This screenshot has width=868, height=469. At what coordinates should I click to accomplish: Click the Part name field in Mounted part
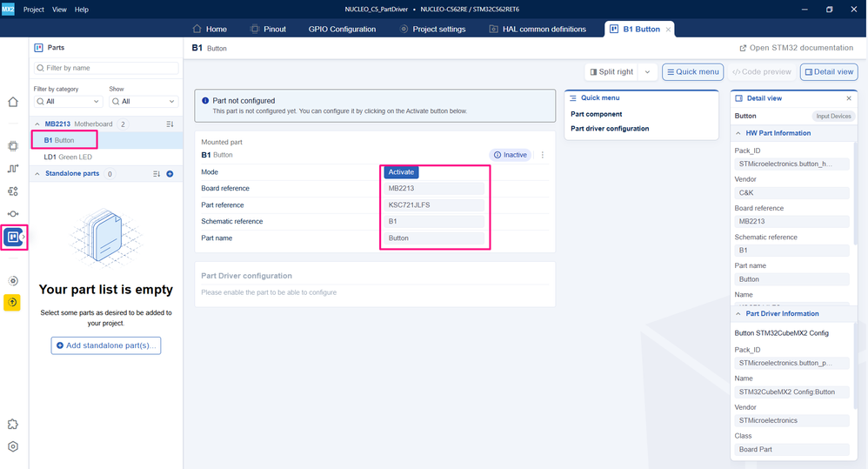click(x=434, y=238)
